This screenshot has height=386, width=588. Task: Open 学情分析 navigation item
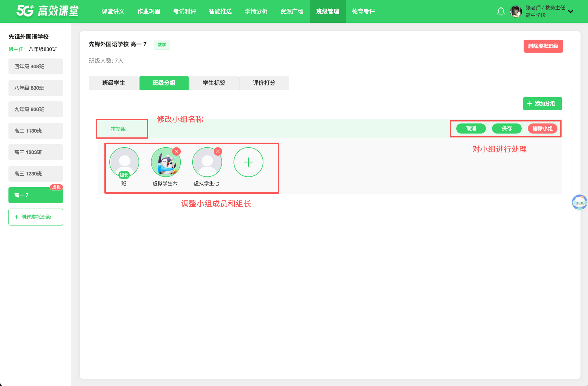tap(256, 11)
